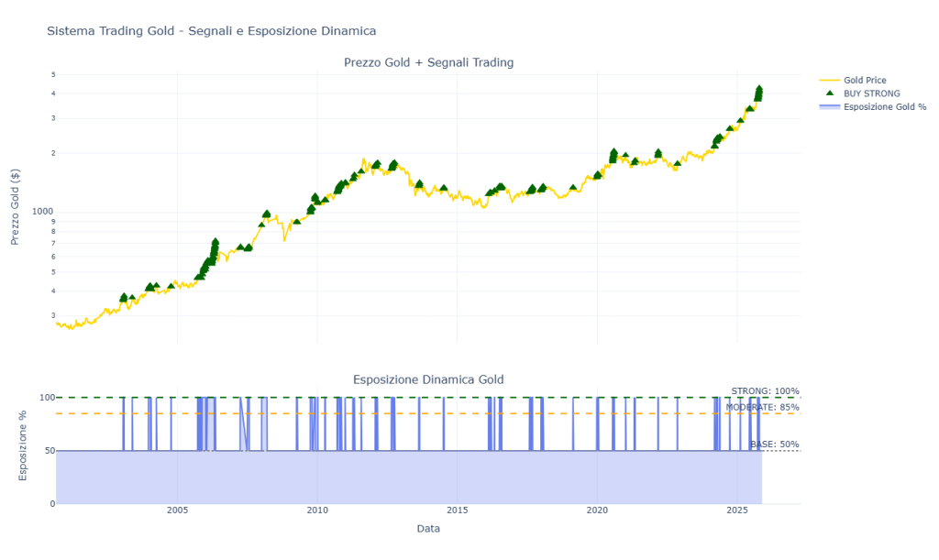Viewport: 939px width, 560px height.
Task: Select a green BUY STRONG triangle at the 2025 peak
Action: (x=757, y=91)
